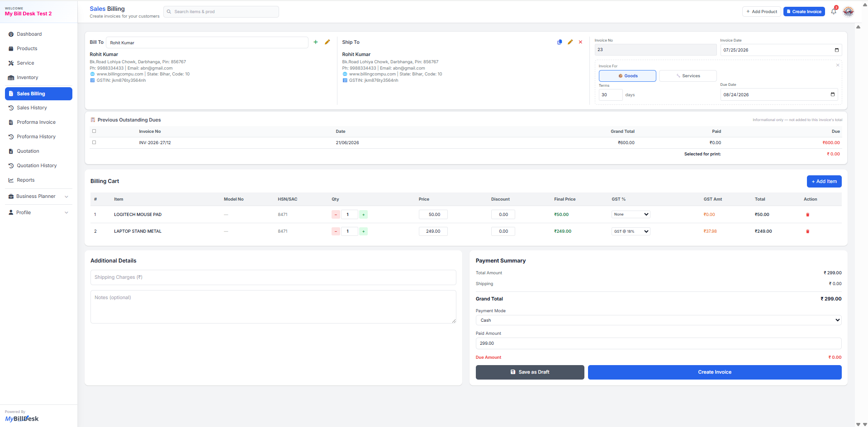Click the pencil edit icon beside Bill To
The width and height of the screenshot is (868, 427).
pos(327,42)
